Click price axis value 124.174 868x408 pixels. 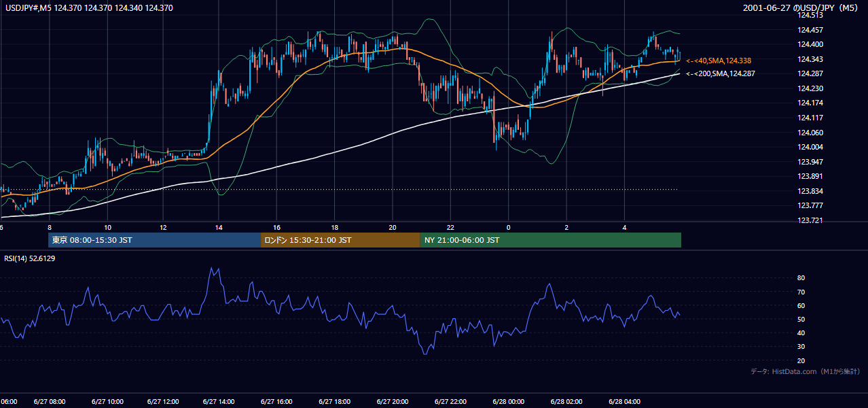point(810,103)
